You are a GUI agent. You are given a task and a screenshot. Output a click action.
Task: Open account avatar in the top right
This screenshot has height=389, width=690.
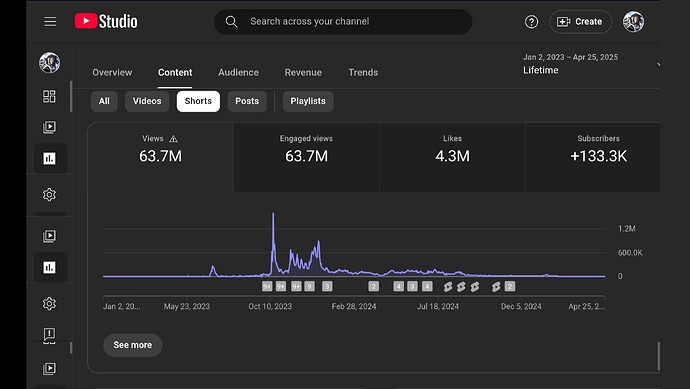pyautogui.click(x=633, y=22)
